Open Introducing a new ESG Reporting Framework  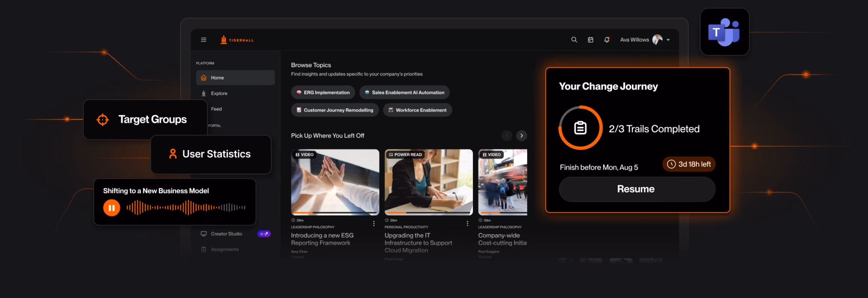coord(322,239)
